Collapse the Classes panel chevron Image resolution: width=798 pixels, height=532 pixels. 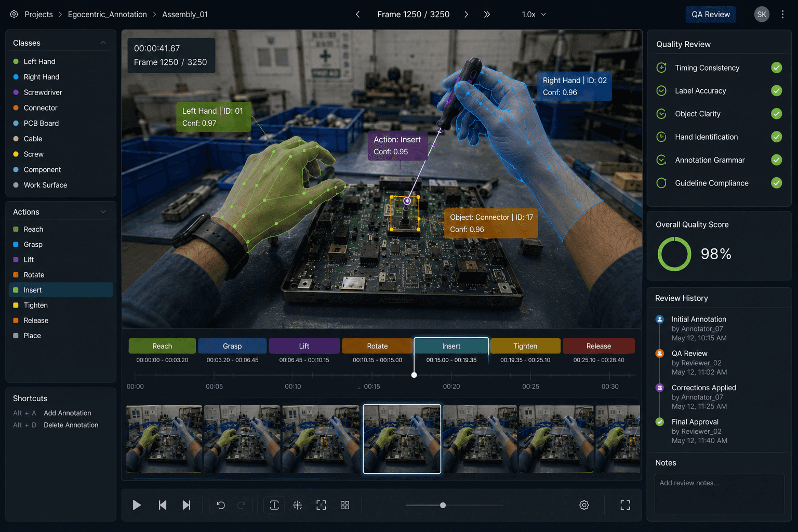point(103,43)
